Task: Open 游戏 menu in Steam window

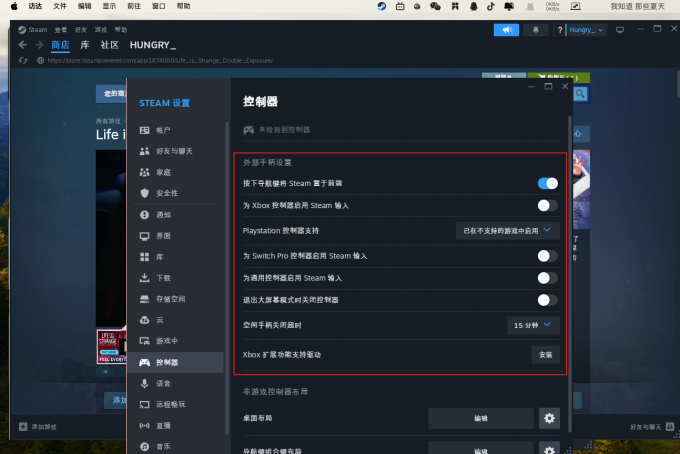Action: [x=101, y=29]
